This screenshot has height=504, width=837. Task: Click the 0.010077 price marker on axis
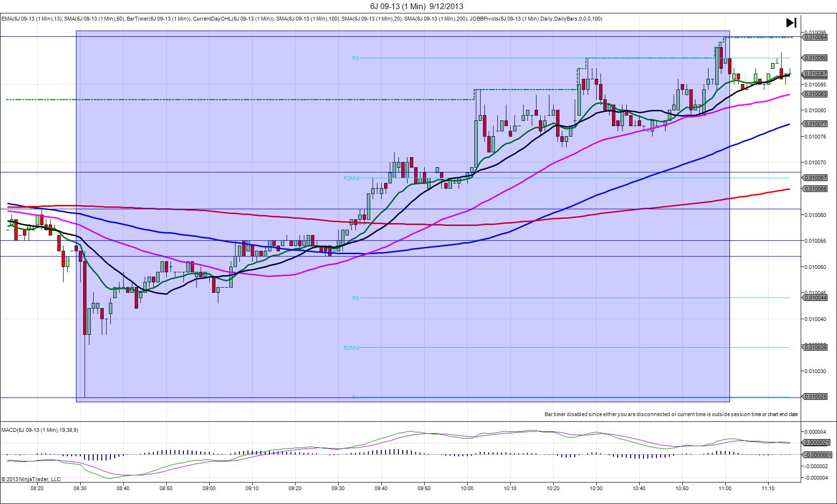coord(816,124)
